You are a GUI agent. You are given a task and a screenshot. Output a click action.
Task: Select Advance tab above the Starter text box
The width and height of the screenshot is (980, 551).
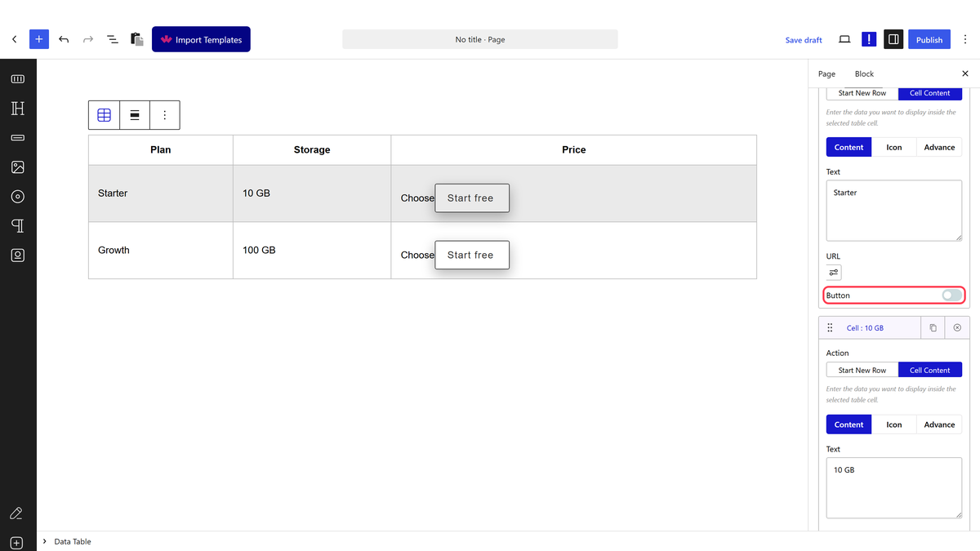pyautogui.click(x=939, y=148)
